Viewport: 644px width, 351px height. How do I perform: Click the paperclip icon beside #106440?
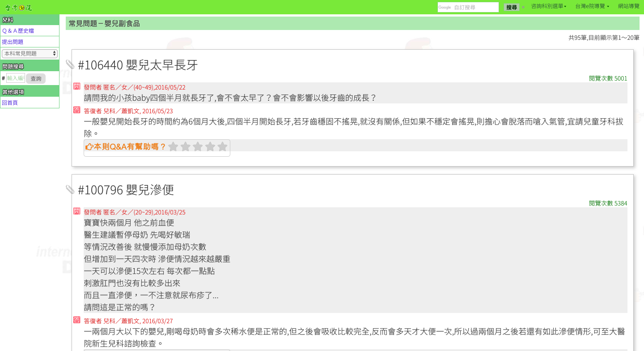[x=70, y=65]
